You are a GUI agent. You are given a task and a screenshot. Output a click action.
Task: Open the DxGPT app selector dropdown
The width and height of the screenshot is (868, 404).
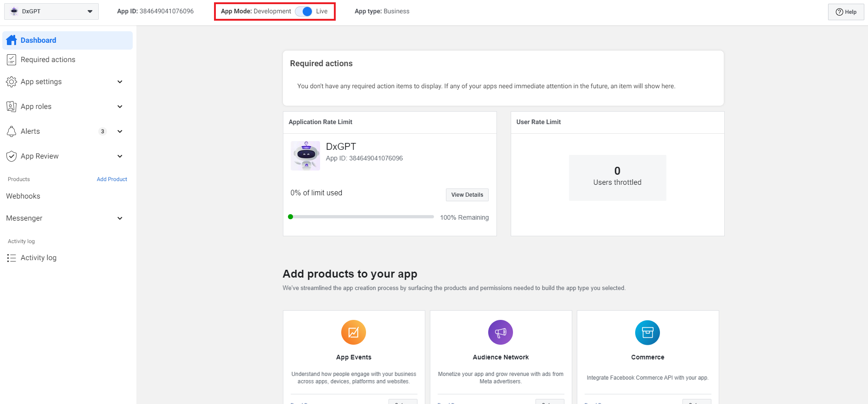pos(51,11)
